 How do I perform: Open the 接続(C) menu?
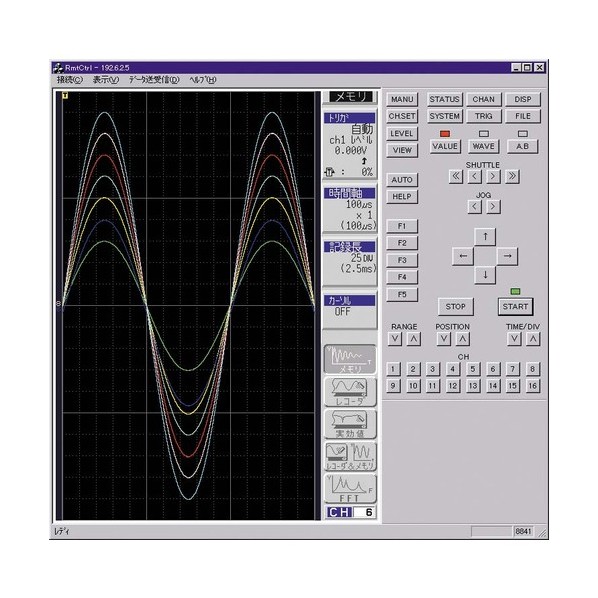click(70, 80)
